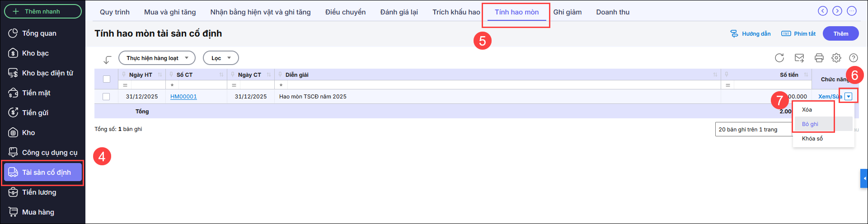This screenshot has width=868, height=224.
Task: Open the Lọc filter dropdown
Action: pyautogui.click(x=221, y=58)
